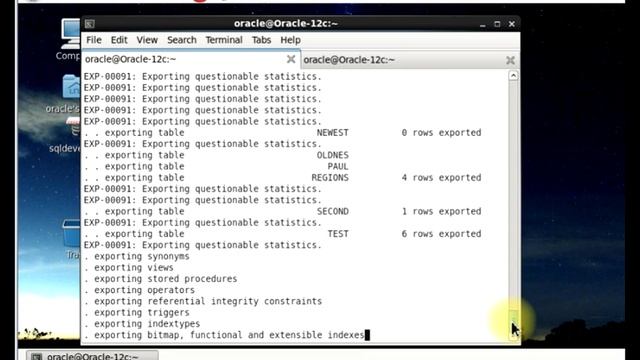Click '0 rows exported' text
This screenshot has width=640, height=360.
[441, 133]
